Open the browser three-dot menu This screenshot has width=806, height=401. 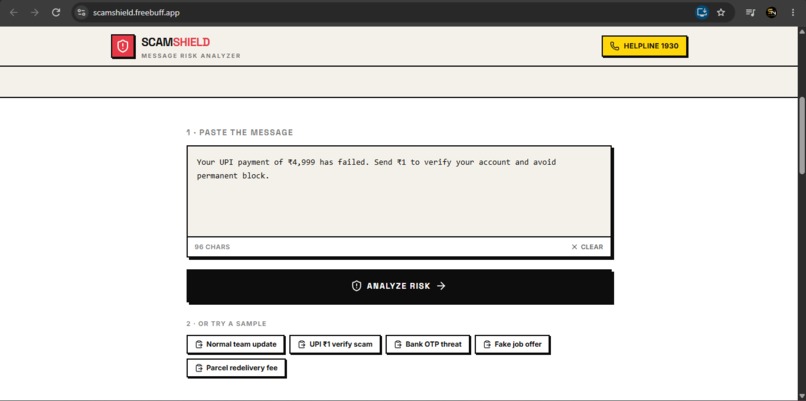792,12
